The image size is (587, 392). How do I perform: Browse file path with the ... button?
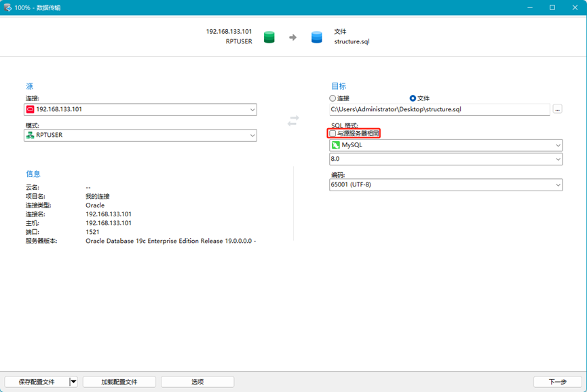[557, 109]
